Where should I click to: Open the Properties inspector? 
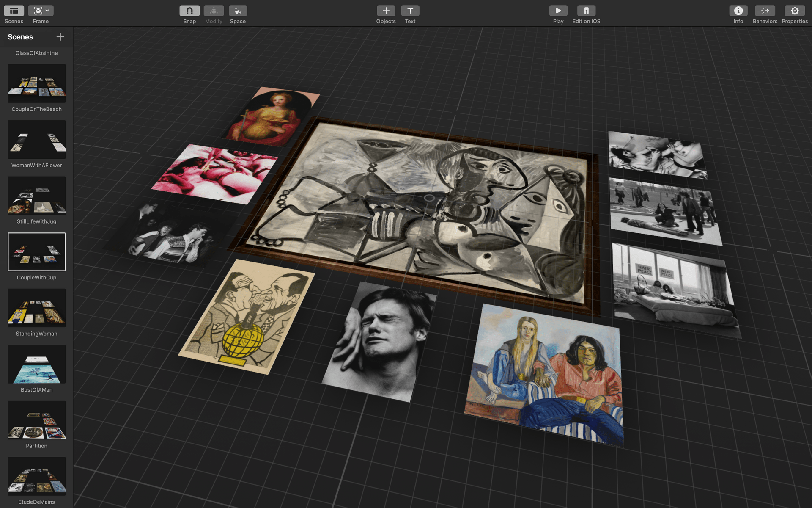coord(795,11)
